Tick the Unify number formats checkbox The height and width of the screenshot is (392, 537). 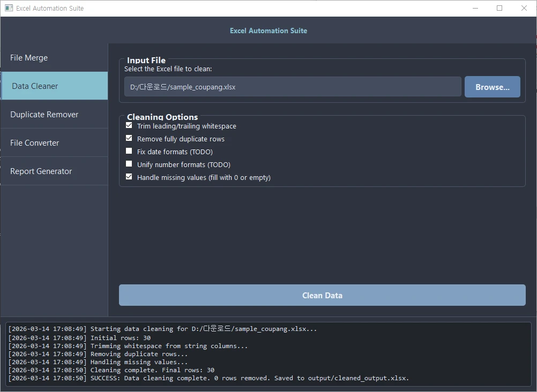pos(129,164)
